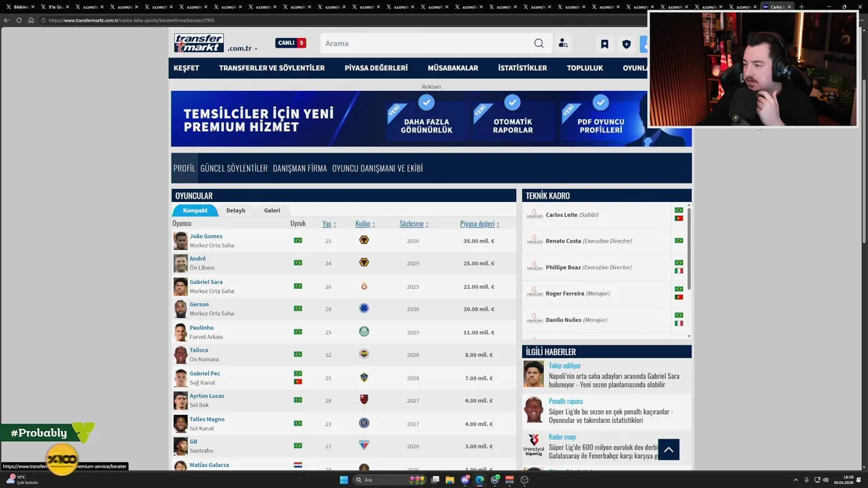
Task: Open the Topluluk menu
Action: [585, 68]
